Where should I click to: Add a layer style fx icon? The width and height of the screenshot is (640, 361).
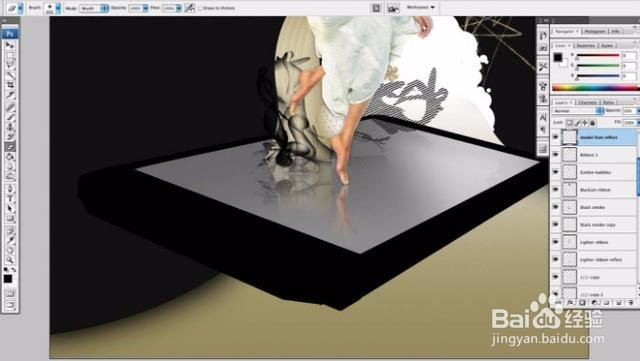point(571,303)
